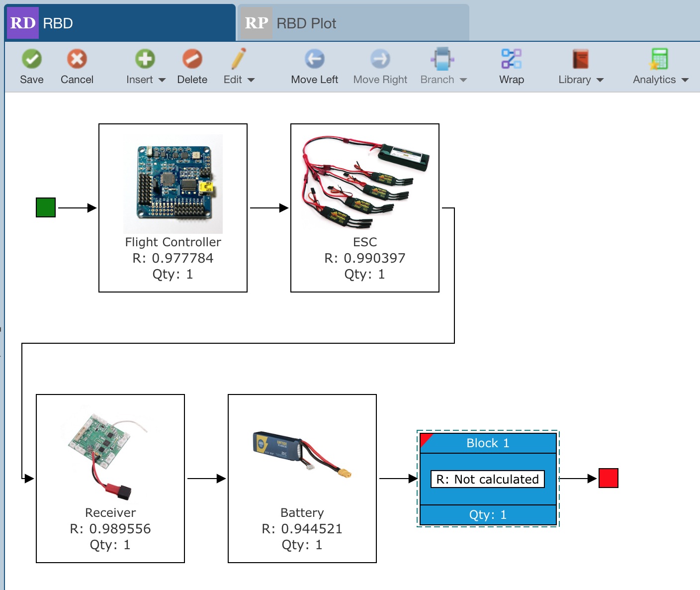
Task: Expand the Analytics dropdown
Action: click(685, 80)
